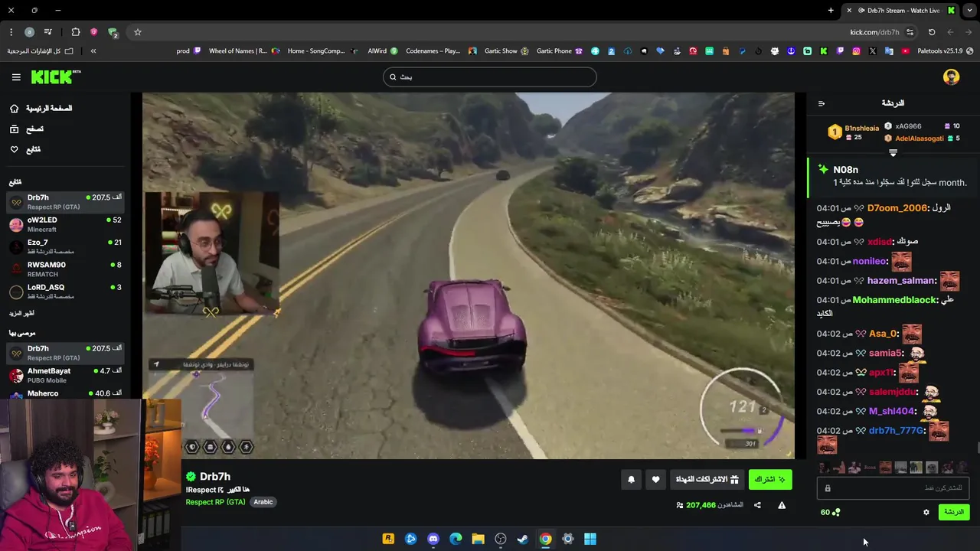Open the channel points balance 60
Image resolution: width=980 pixels, height=551 pixels.
click(830, 512)
